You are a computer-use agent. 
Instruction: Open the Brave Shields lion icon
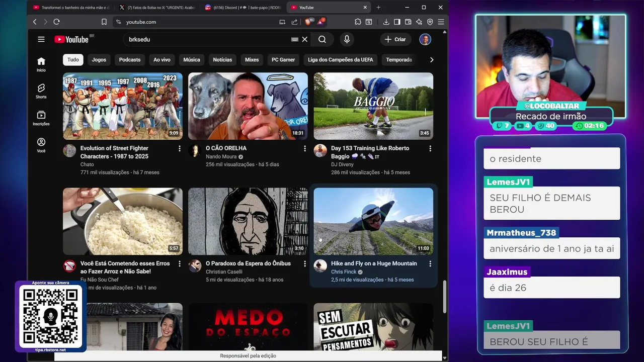coord(308,22)
